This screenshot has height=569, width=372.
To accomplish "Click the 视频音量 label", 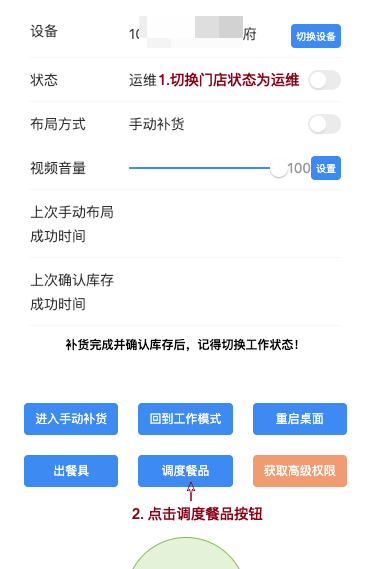I will (x=58, y=168).
